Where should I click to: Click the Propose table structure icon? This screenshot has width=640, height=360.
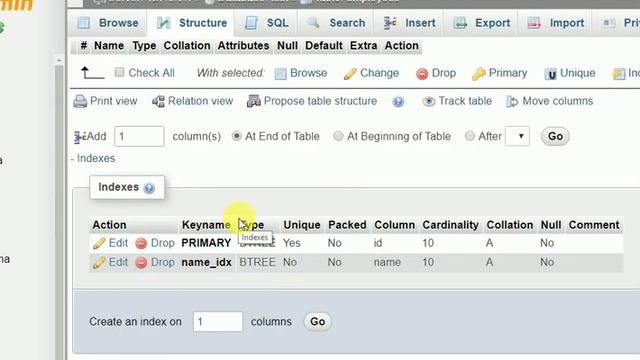pos(253,101)
